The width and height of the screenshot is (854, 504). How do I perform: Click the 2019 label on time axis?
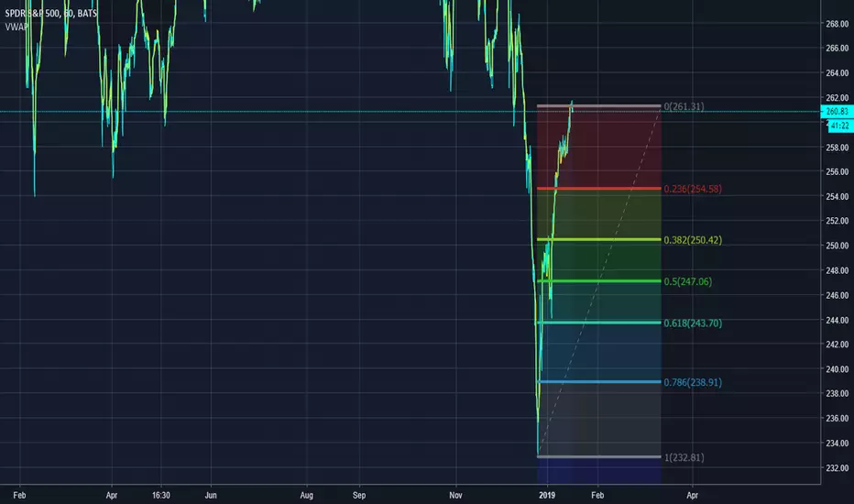coord(547,495)
